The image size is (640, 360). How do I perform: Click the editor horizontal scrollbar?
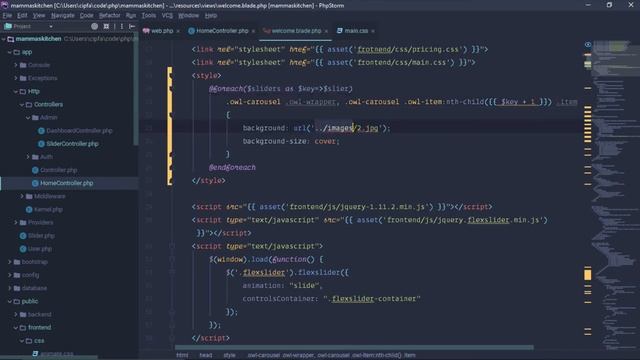click(354, 348)
